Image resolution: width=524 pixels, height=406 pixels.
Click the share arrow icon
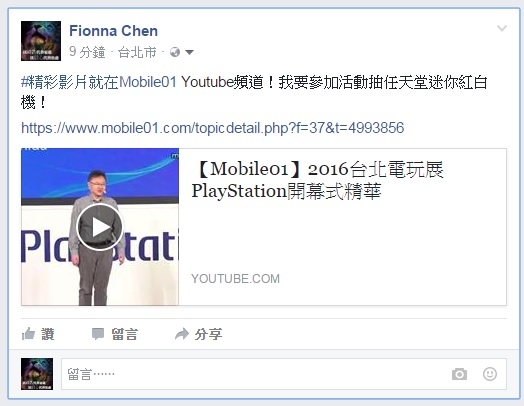(182, 333)
